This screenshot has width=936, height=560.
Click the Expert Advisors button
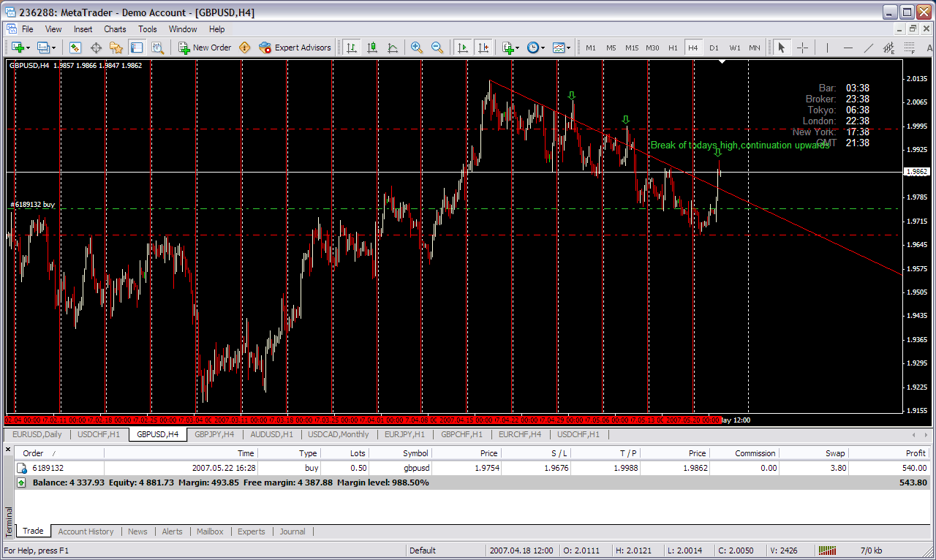[x=295, y=48]
